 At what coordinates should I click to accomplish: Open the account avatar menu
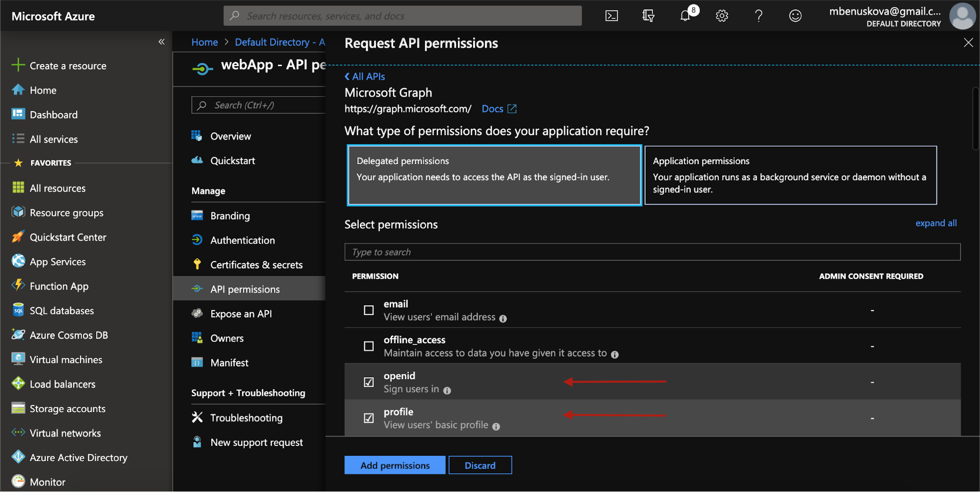coord(962,16)
